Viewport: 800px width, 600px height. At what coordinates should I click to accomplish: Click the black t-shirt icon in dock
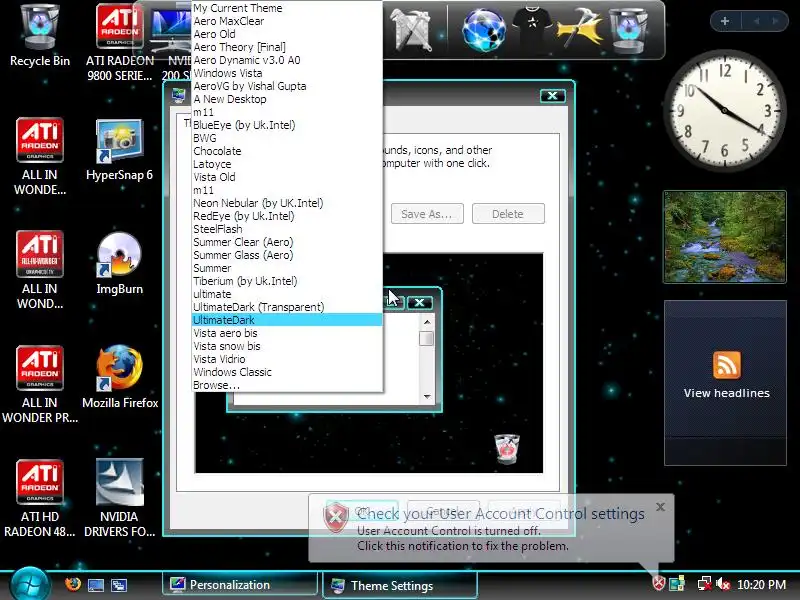click(532, 24)
